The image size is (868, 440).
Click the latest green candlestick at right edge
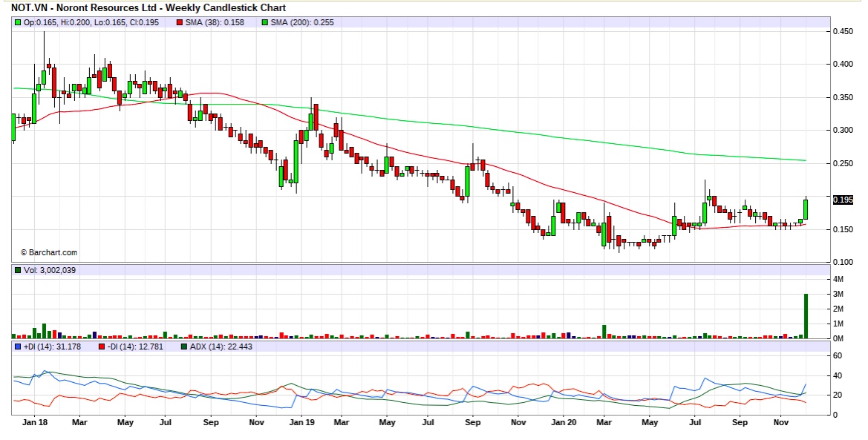point(806,209)
